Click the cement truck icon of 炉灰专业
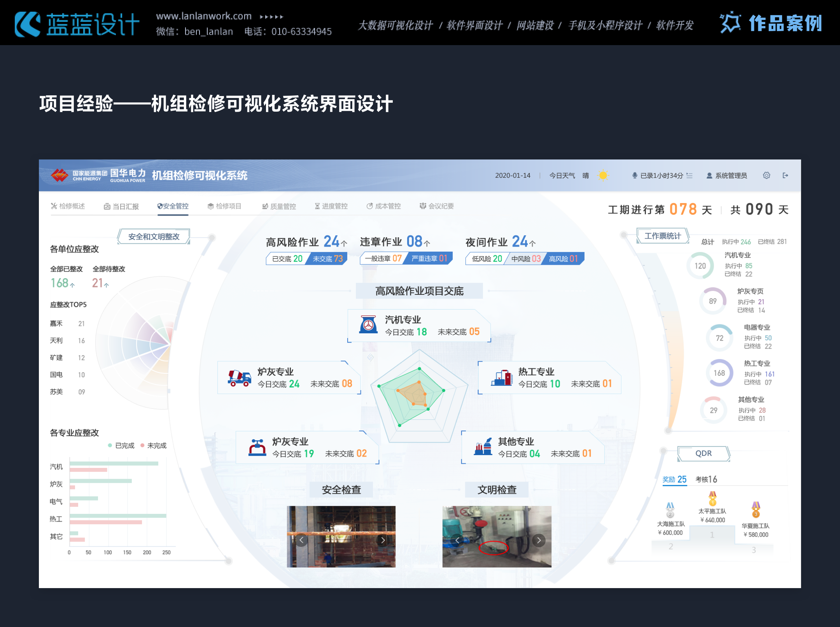 (x=239, y=377)
